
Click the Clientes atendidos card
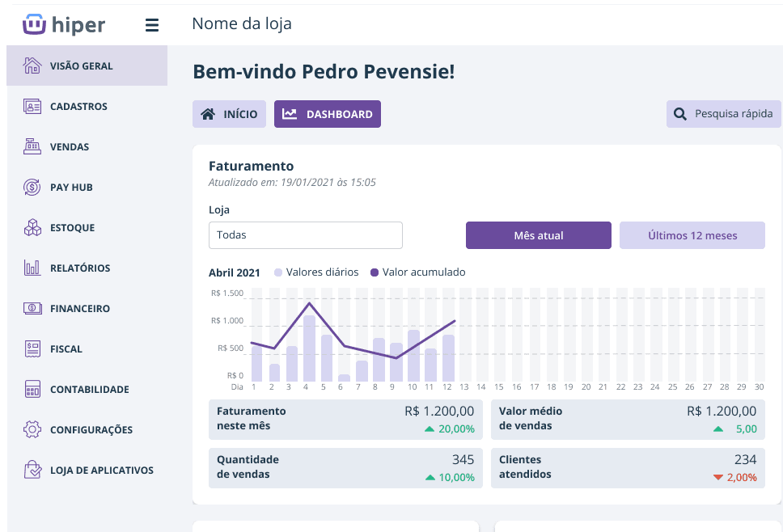pyautogui.click(x=628, y=467)
